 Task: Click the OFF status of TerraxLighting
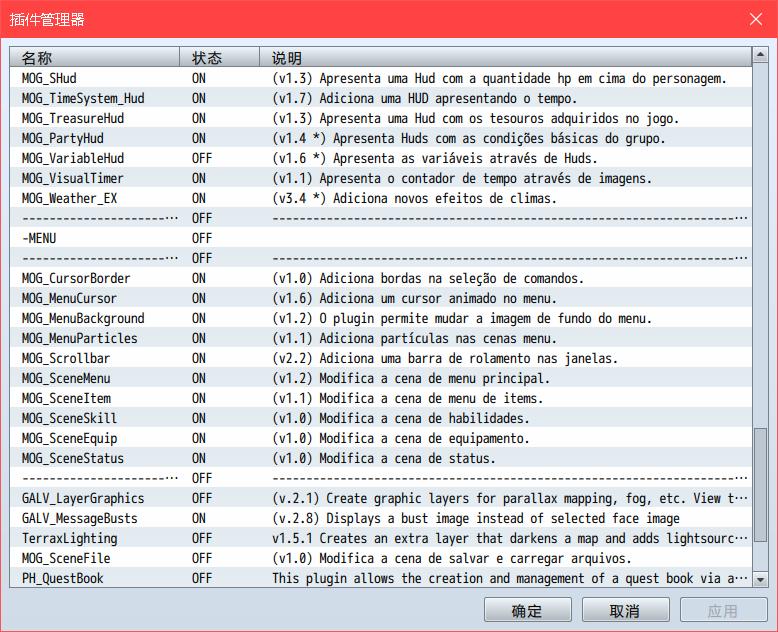202,538
